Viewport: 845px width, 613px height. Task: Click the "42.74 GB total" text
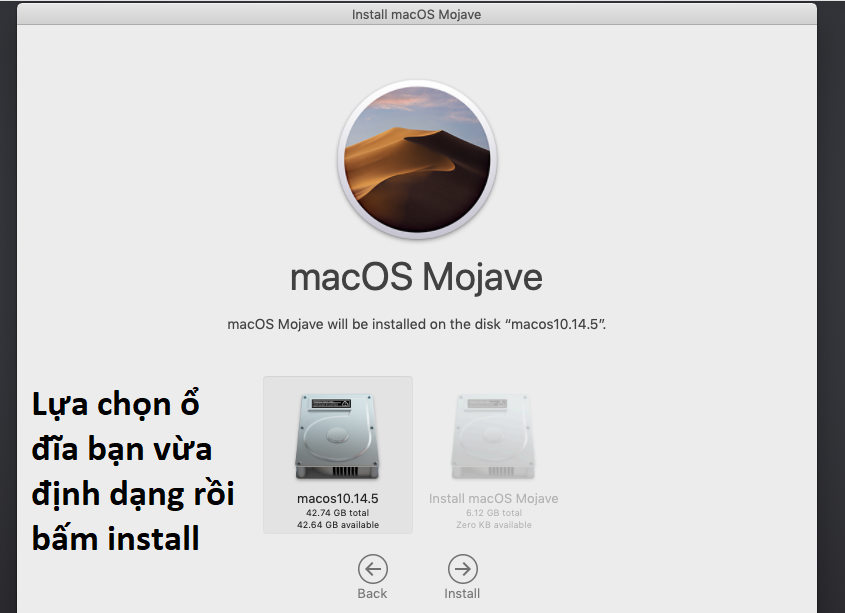point(337,513)
